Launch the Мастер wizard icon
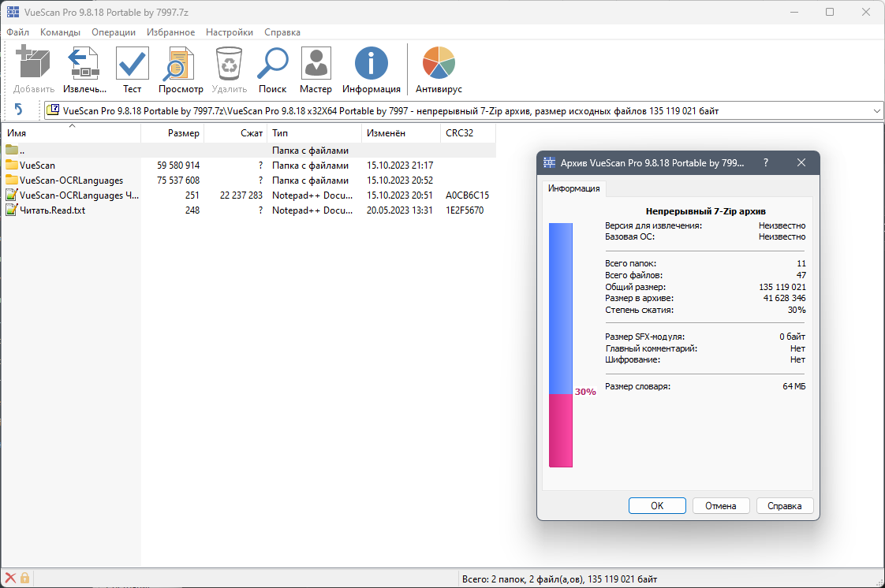This screenshot has height=588, width=885. (x=316, y=63)
